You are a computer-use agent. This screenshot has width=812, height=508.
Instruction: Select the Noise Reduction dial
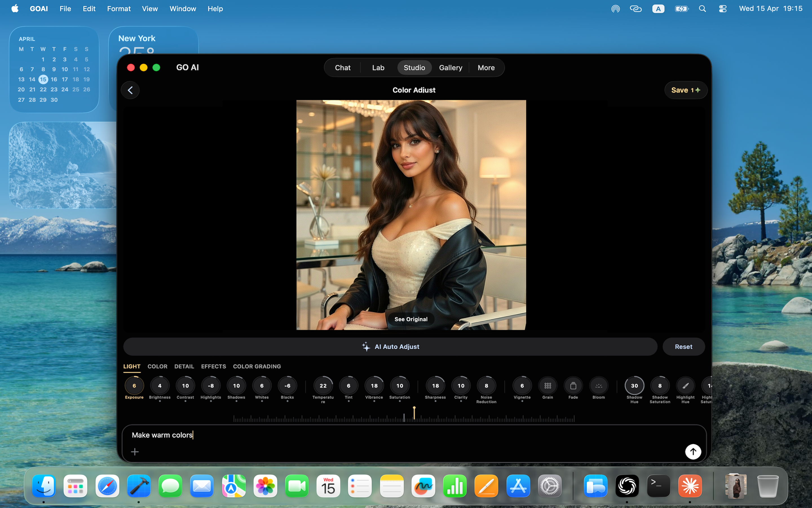click(487, 386)
